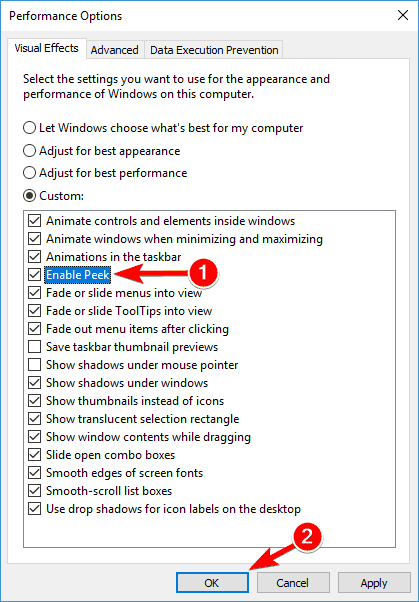
Task: Select Adjust for best performance
Action: 30,173
